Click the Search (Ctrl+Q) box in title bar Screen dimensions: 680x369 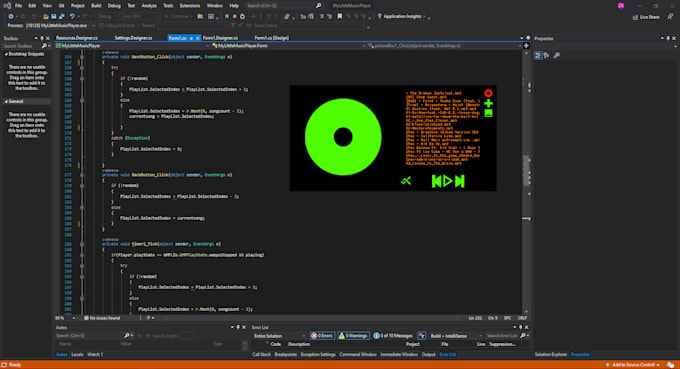[284, 6]
